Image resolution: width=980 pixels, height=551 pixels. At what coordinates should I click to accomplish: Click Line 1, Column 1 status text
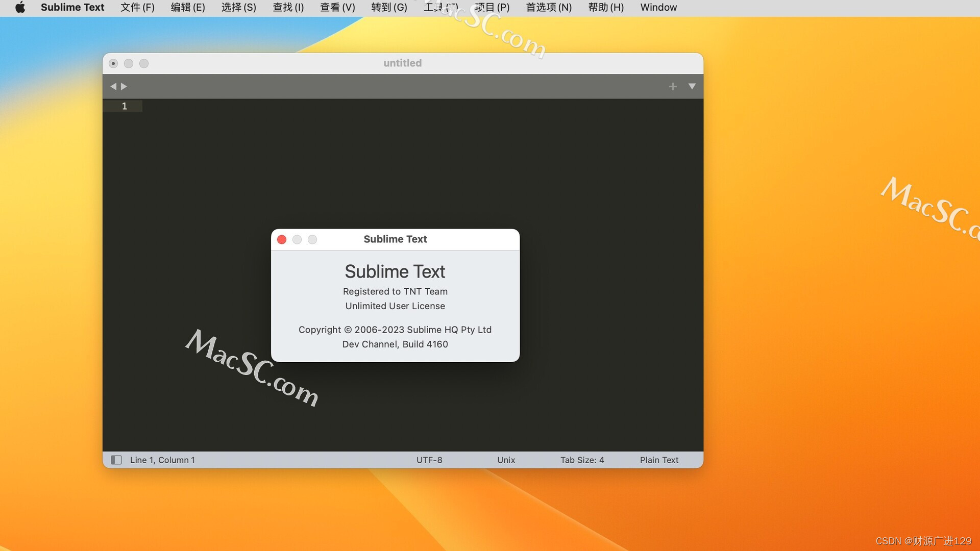point(162,460)
